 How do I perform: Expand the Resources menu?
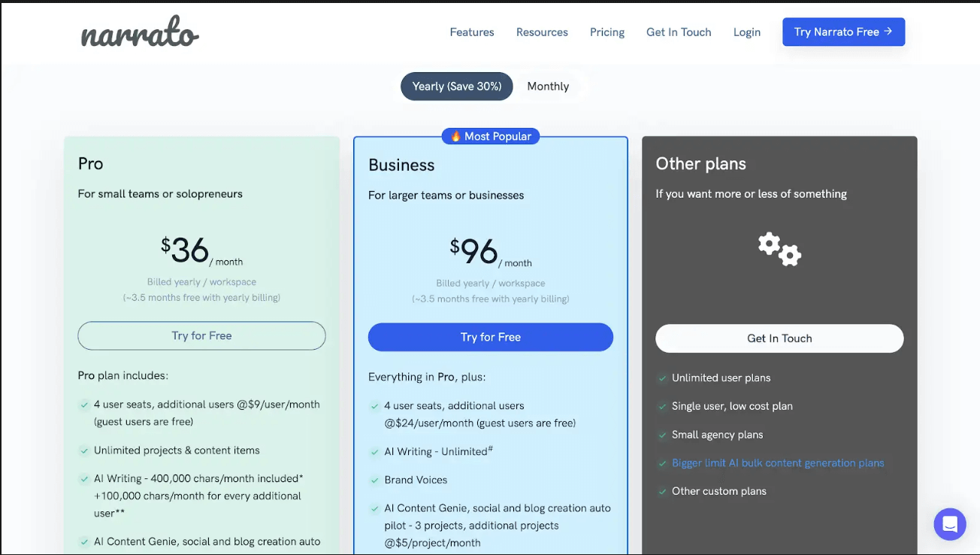coord(542,32)
